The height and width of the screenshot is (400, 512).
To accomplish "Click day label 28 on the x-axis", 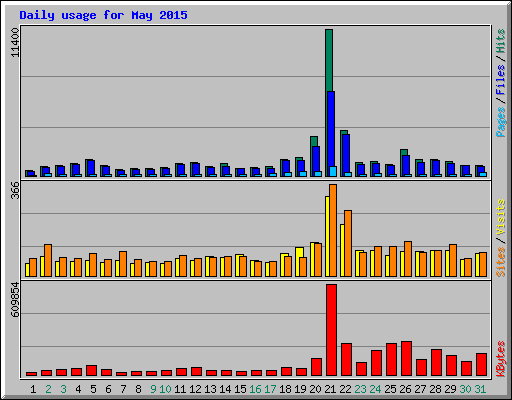I will [x=435, y=389].
